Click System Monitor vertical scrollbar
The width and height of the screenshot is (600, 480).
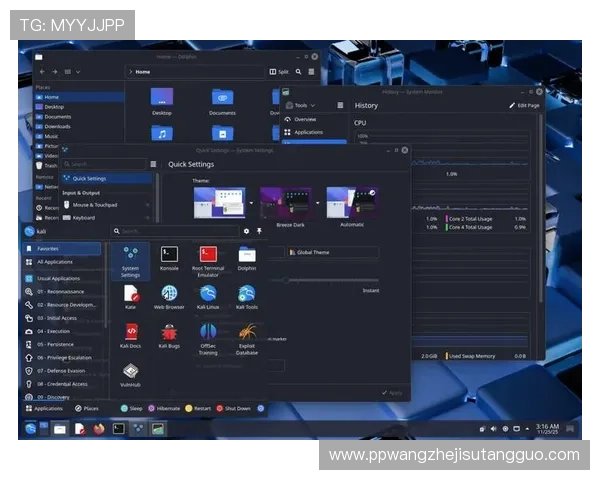click(x=540, y=207)
